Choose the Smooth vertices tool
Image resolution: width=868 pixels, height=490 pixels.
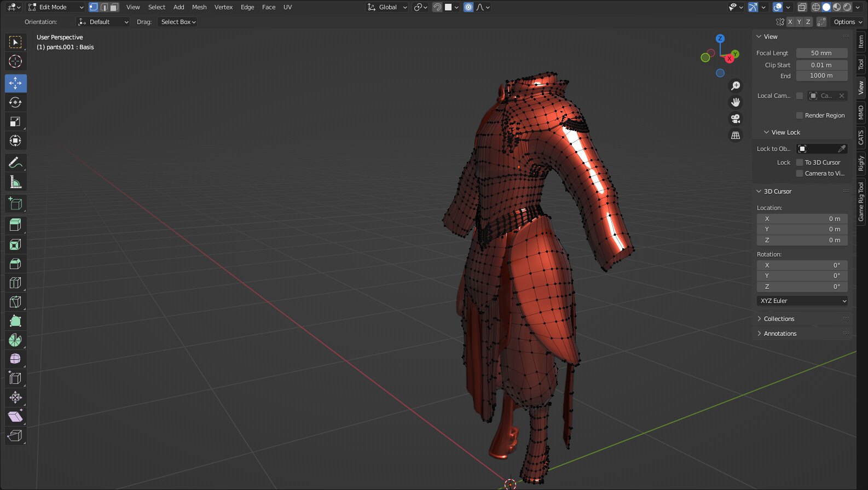coord(15,359)
